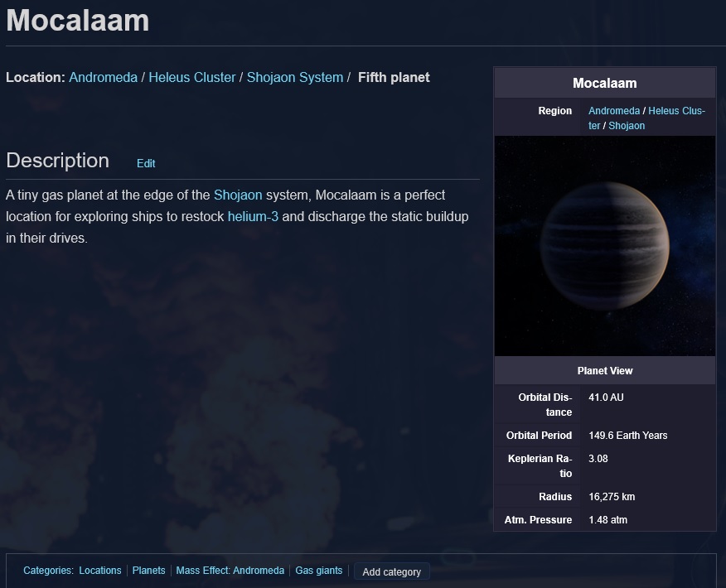Select the 16,275 km radius value
The image size is (726, 588).
click(612, 496)
